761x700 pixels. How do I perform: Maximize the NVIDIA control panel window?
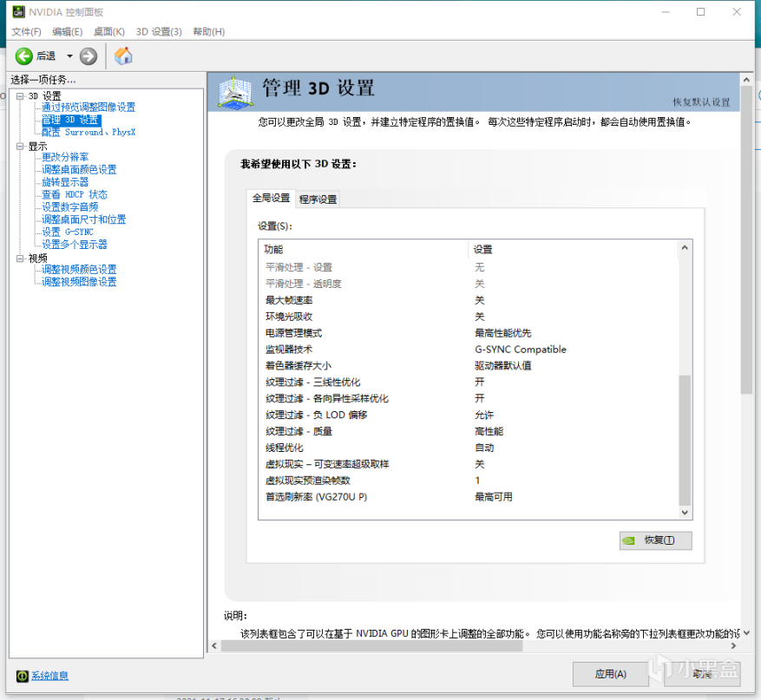tap(701, 12)
